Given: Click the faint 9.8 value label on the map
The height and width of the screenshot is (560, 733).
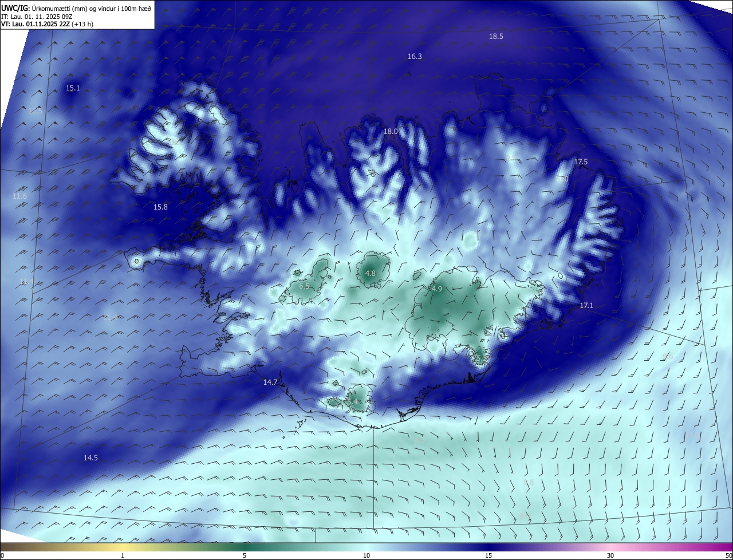Looking at the screenshot, I should [529, 483].
